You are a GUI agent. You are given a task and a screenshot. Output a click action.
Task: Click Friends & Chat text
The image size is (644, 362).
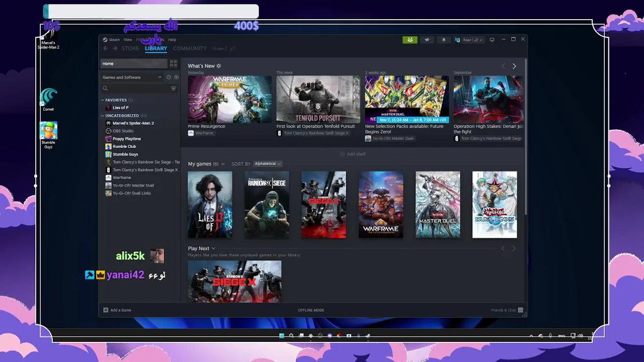pos(503,310)
